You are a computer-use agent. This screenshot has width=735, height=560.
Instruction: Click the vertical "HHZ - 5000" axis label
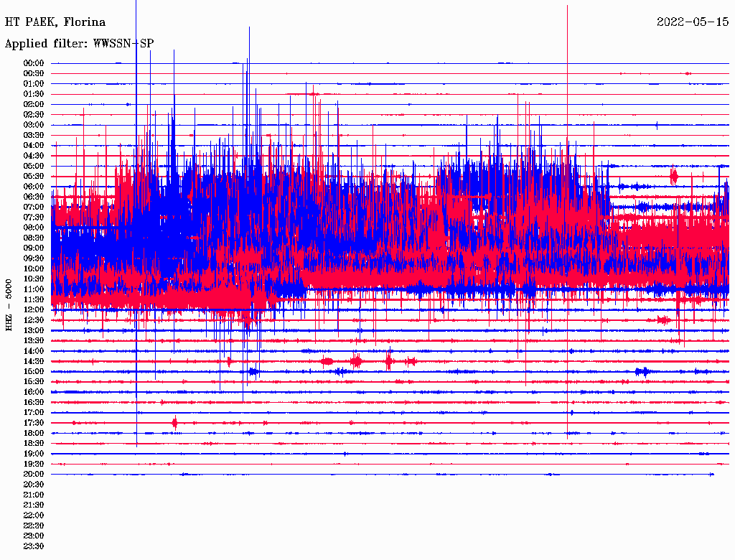pos(9,305)
